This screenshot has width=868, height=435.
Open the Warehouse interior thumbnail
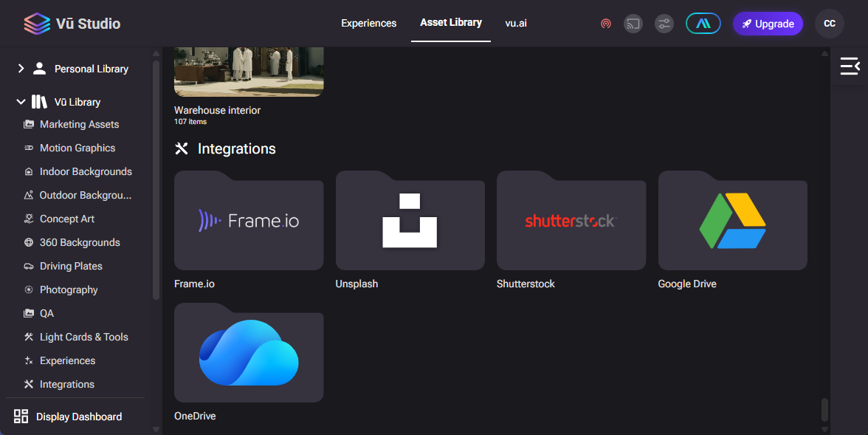pyautogui.click(x=249, y=72)
